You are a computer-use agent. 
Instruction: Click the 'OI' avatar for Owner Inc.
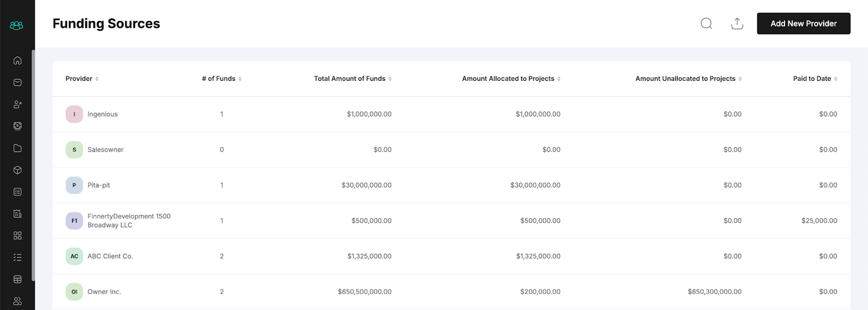point(74,292)
